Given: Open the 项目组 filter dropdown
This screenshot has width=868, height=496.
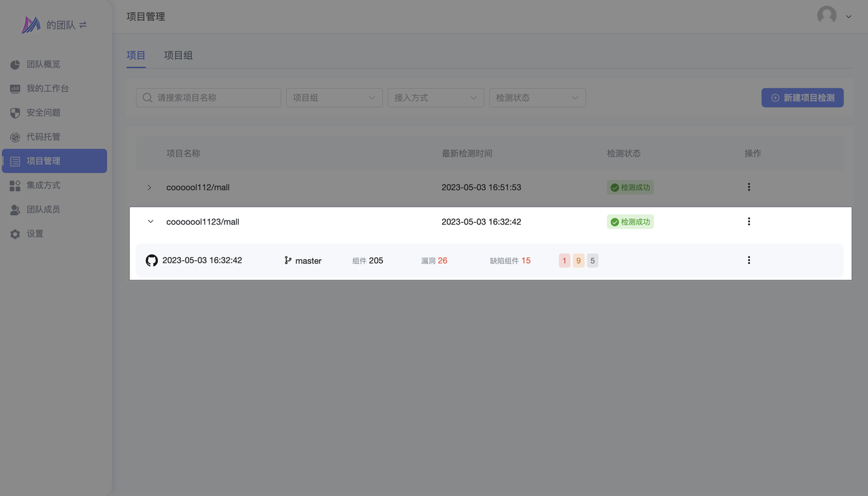Looking at the screenshot, I should 334,98.
